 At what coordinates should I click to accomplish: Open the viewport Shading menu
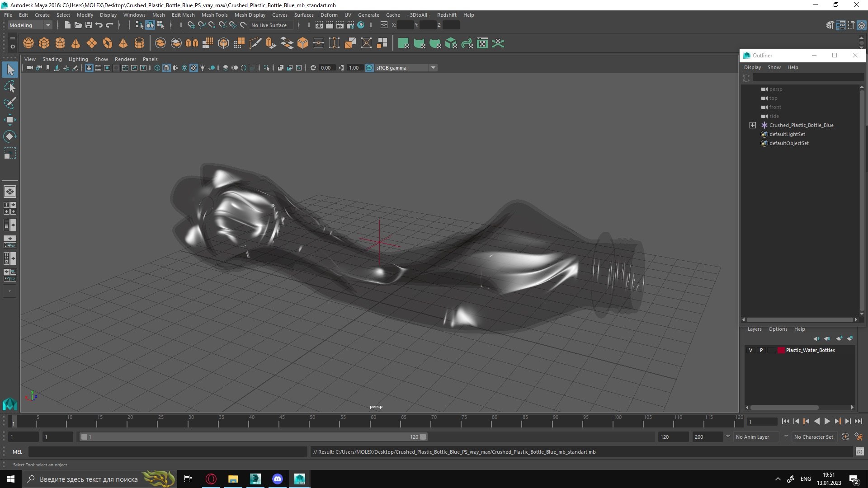tap(52, 59)
